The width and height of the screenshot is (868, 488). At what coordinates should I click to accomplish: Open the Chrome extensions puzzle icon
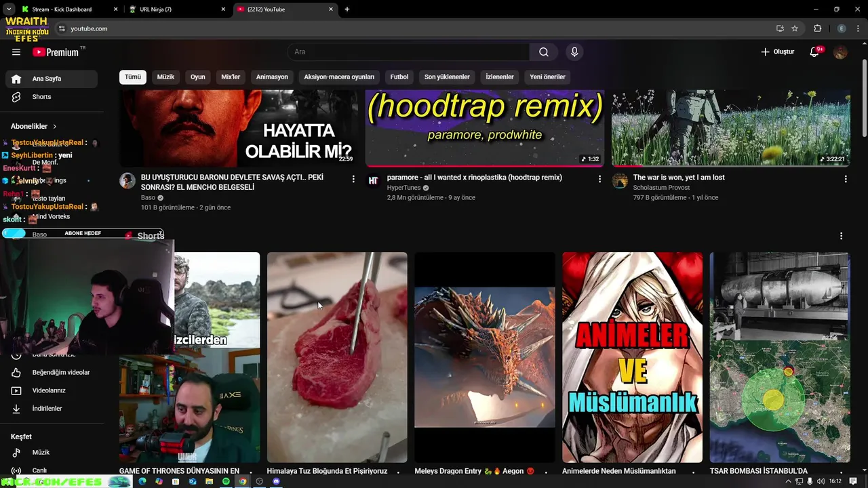point(817,28)
